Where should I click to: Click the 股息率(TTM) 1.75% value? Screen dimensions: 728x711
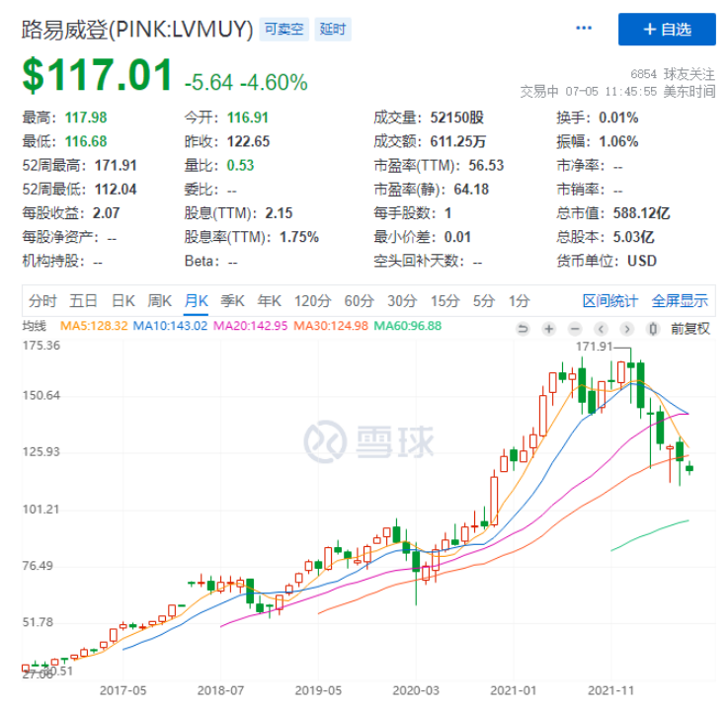pyautogui.click(x=299, y=237)
